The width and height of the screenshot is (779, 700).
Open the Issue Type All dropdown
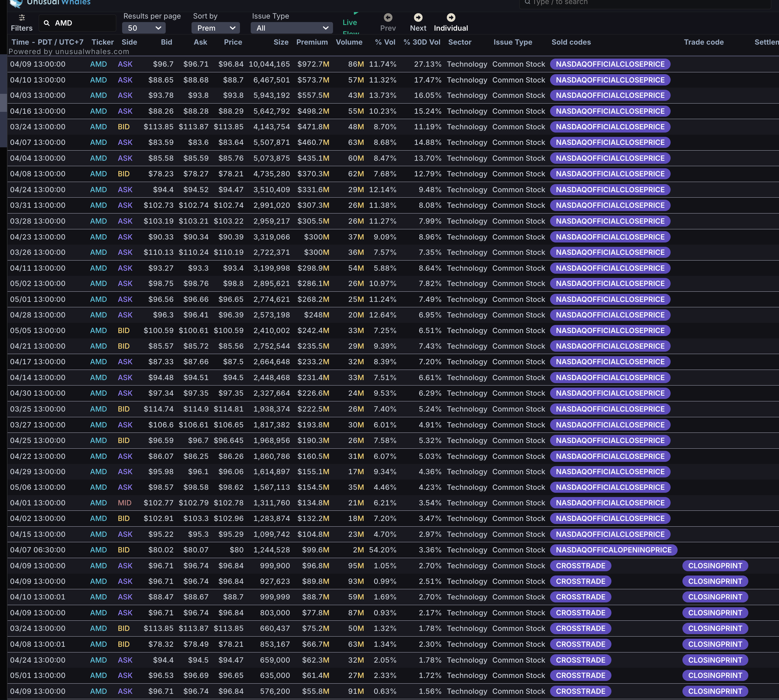pos(292,28)
